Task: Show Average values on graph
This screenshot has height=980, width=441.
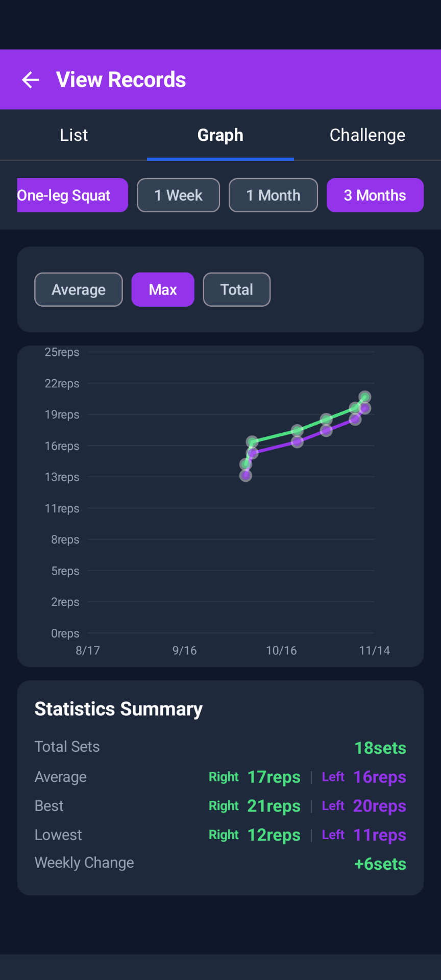Action: [79, 289]
